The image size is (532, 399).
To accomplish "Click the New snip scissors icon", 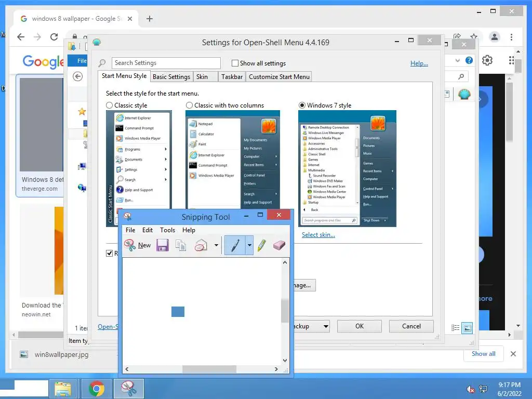I will pyautogui.click(x=130, y=245).
